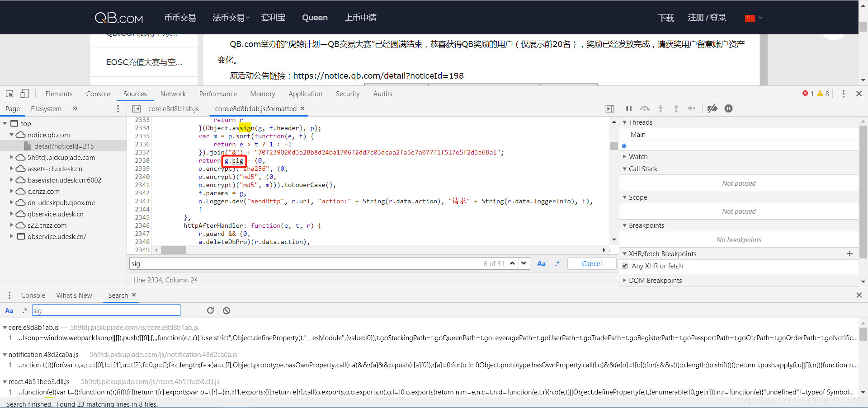868x408 pixels.
Task: Go to next find match arrow
Action: click(x=524, y=263)
